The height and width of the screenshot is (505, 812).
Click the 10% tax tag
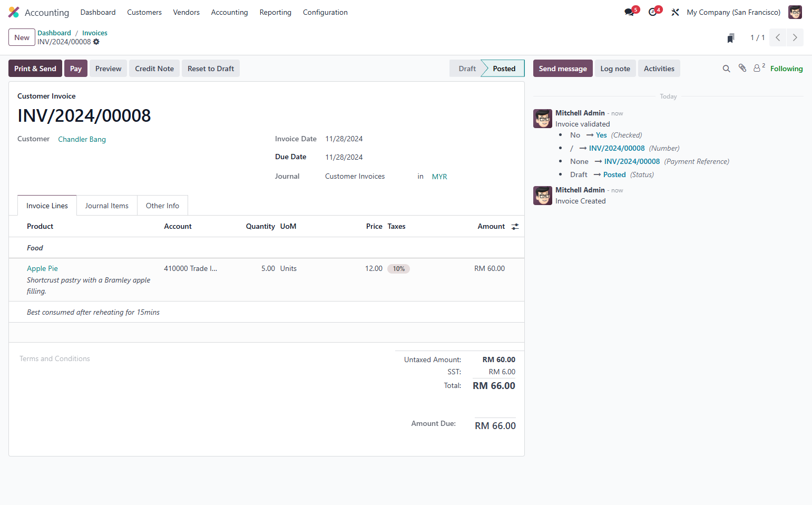click(x=399, y=269)
